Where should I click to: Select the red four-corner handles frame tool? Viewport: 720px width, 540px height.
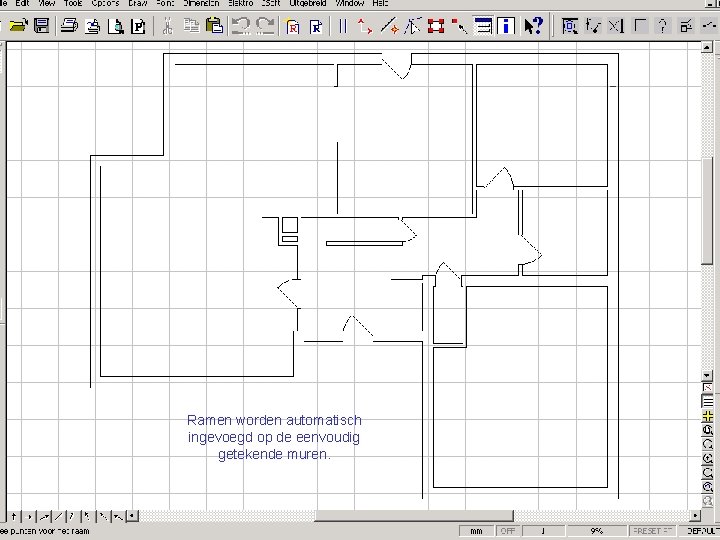coord(436,26)
